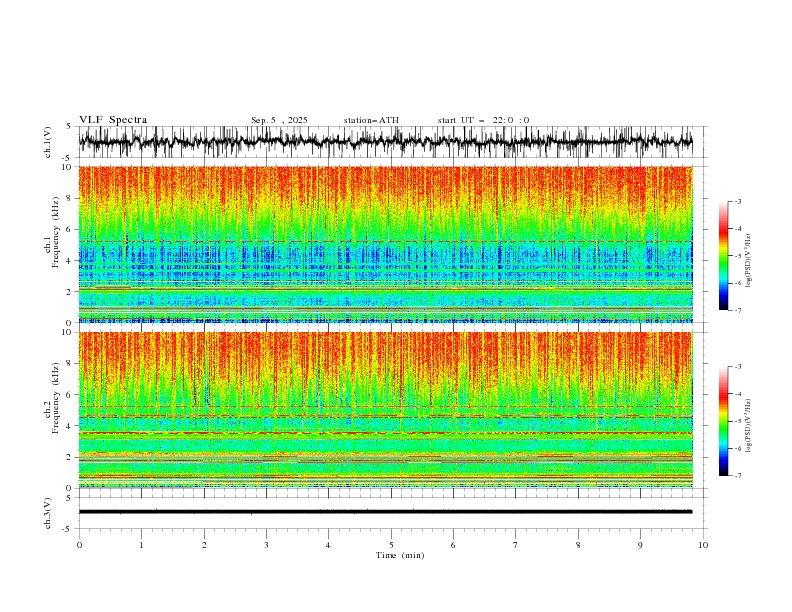Click the time axis tick label "8"

pos(578,545)
